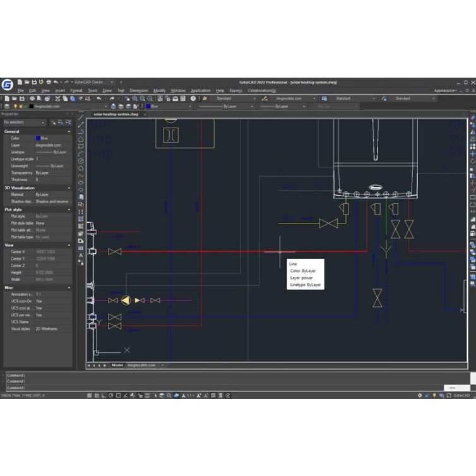476x476 pixels.
Task: Toggle Lineweight display in status bar
Action: (147, 395)
